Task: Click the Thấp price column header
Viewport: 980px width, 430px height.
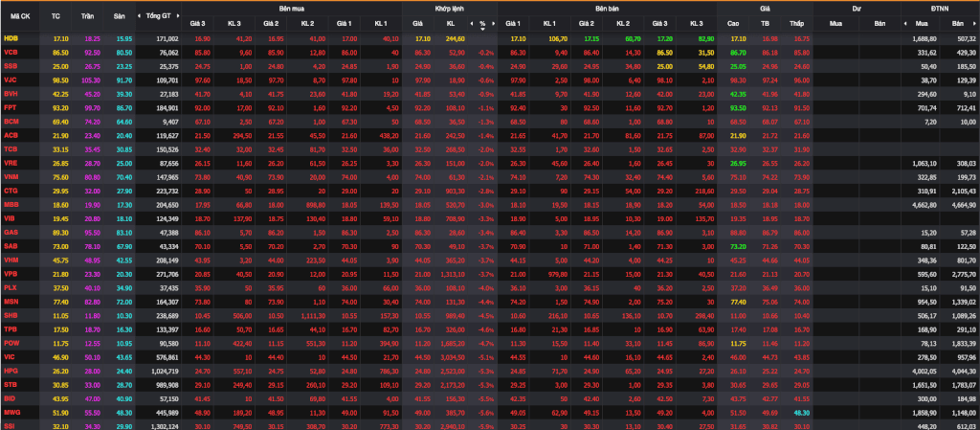Action: click(x=796, y=24)
